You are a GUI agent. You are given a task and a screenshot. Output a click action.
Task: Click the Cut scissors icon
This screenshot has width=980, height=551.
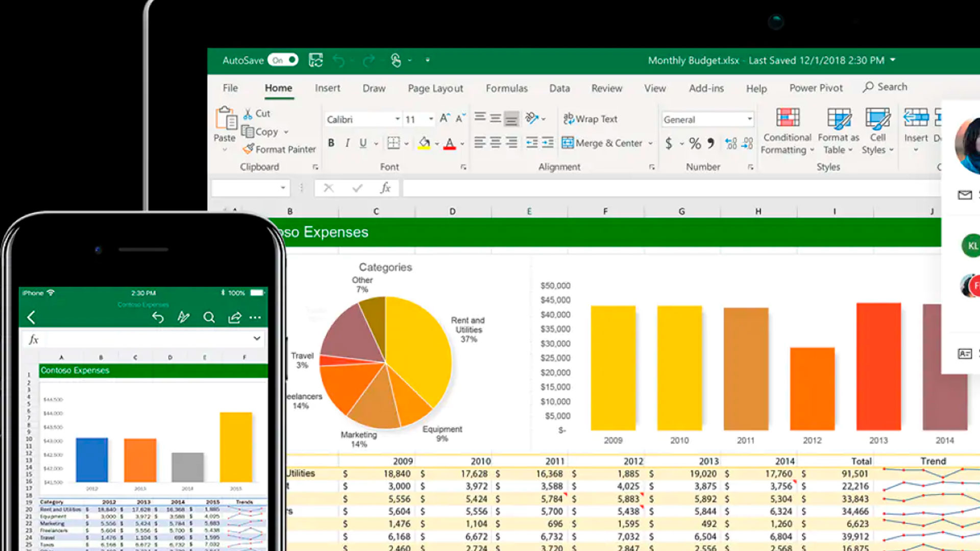tap(248, 113)
